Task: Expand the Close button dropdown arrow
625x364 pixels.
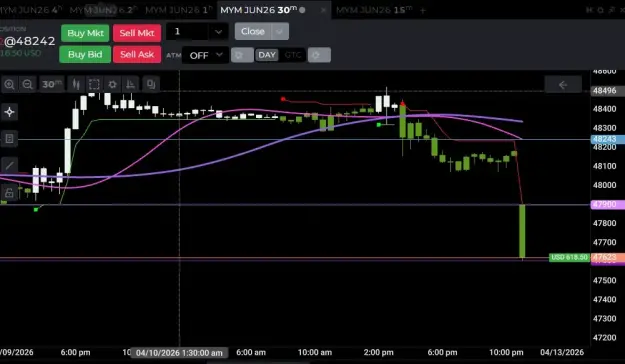Action: [x=280, y=31]
